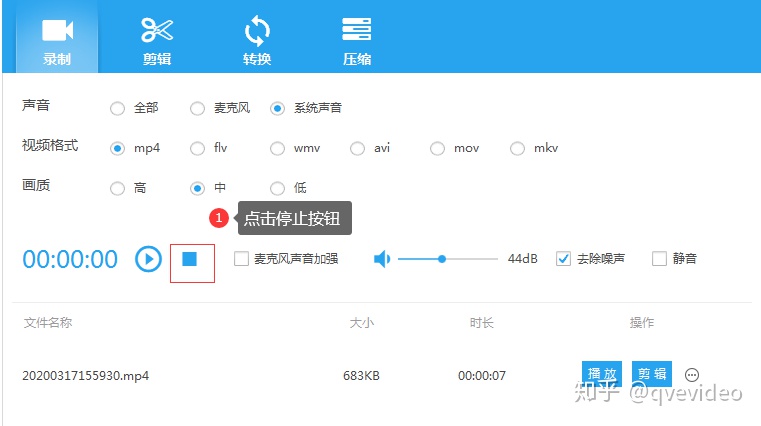This screenshot has height=426, width=761.
Task: Choose avi video format
Action: click(358, 148)
